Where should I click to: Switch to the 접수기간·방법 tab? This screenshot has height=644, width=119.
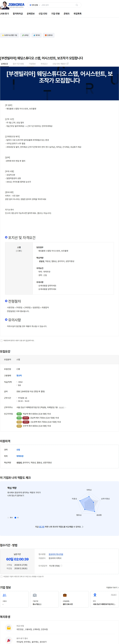[x=18, y=64]
